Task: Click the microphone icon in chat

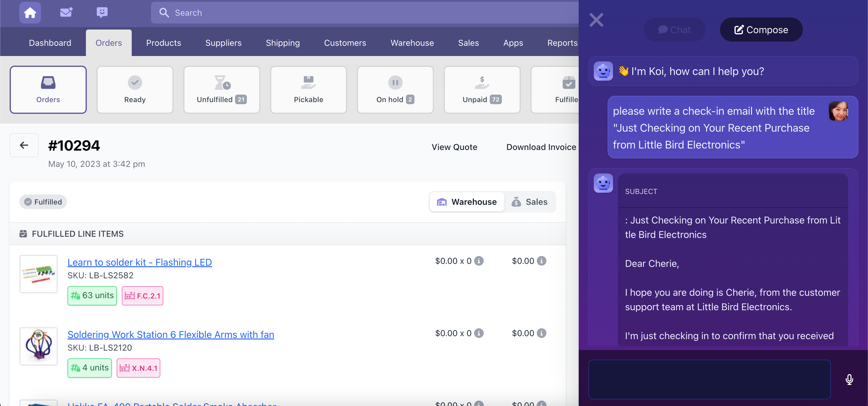Action: (x=849, y=379)
